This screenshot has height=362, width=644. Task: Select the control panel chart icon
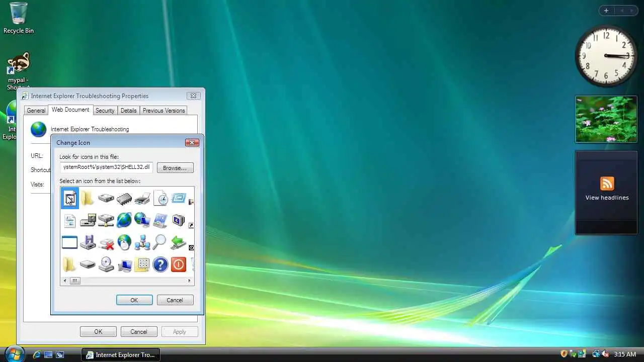[160, 220]
